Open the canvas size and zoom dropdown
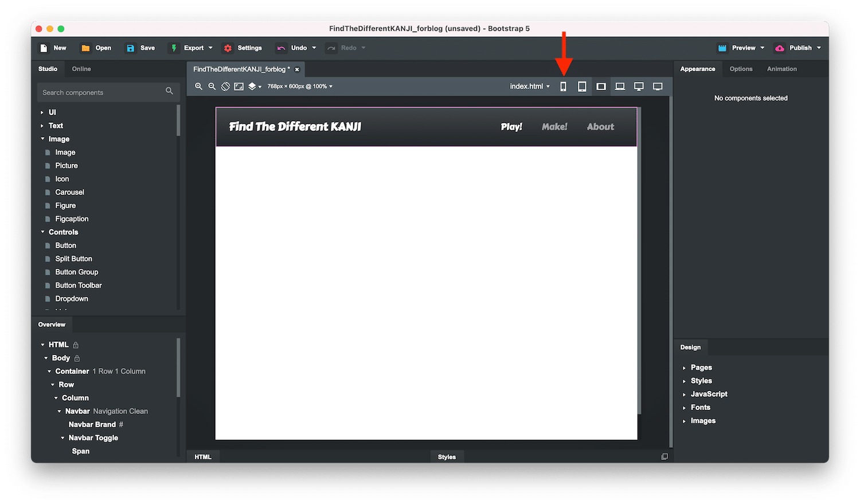The height and width of the screenshot is (504, 860). [300, 87]
